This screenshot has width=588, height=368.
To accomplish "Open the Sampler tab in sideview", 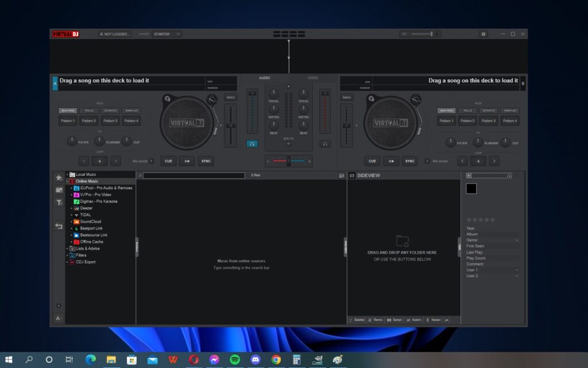I will click(394, 320).
